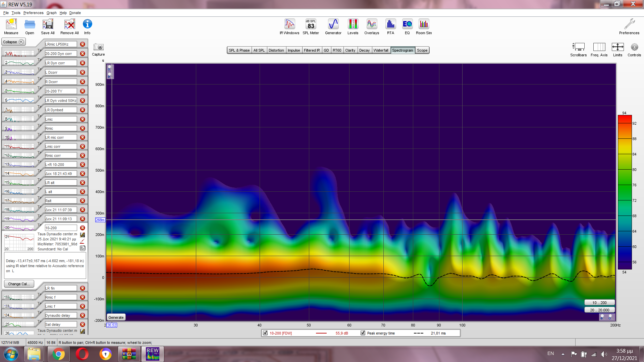This screenshot has height=362, width=644.
Task: Click the Capture camera icon
Action: tap(98, 47)
